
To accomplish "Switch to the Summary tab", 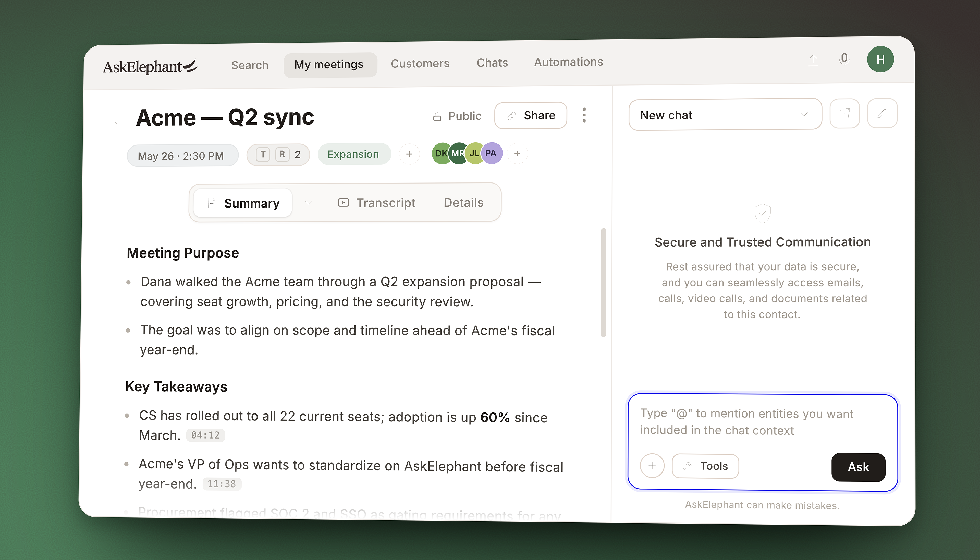I will (243, 203).
